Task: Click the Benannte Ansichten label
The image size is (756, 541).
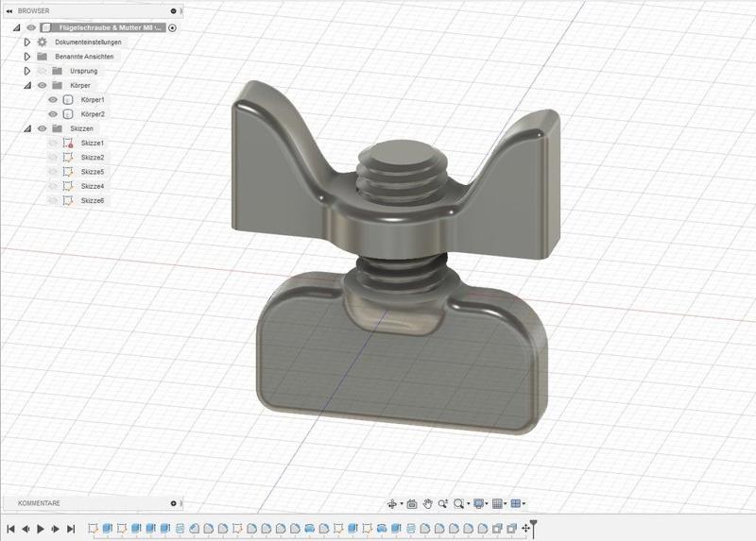Action: pyautogui.click(x=84, y=57)
